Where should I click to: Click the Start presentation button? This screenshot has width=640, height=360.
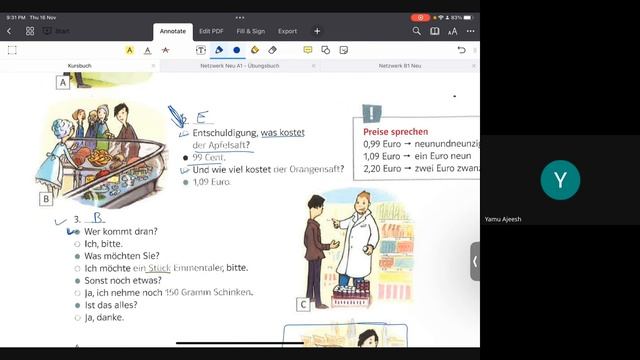56,31
